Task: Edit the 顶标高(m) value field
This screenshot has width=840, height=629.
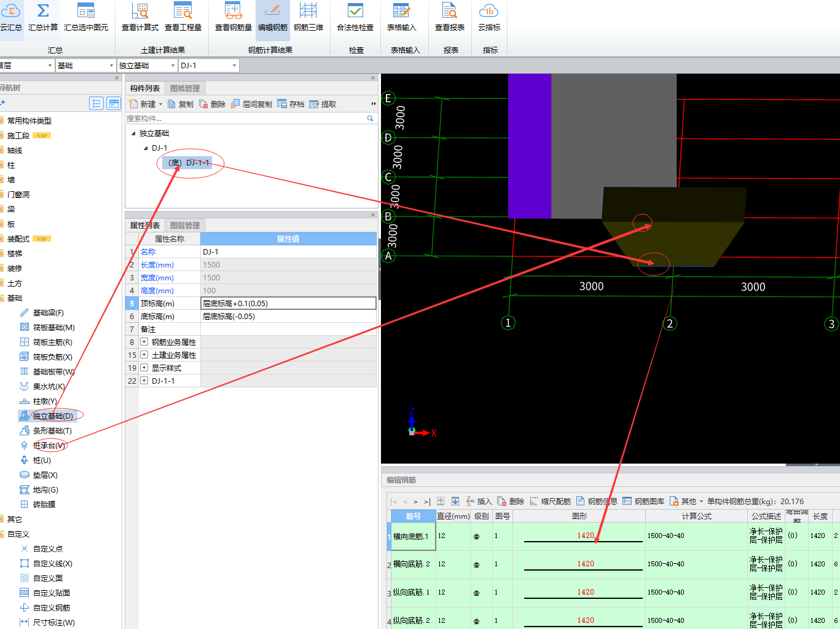Action: point(289,303)
